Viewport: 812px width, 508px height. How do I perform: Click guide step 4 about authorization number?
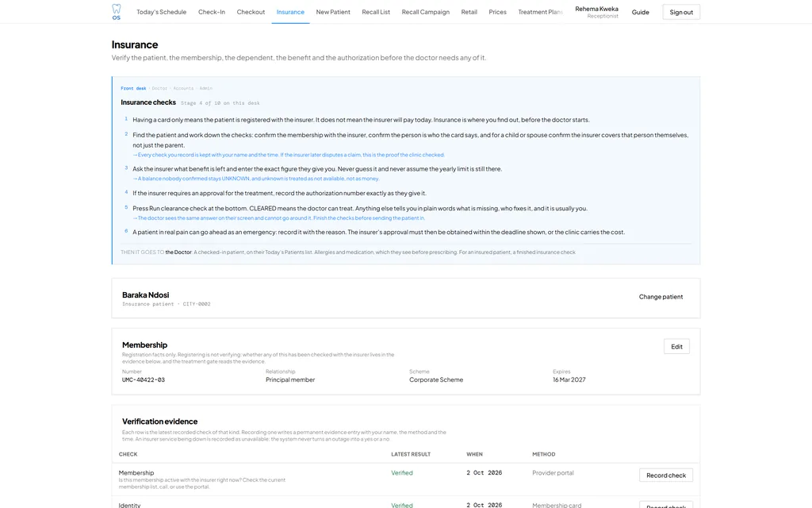pos(280,193)
